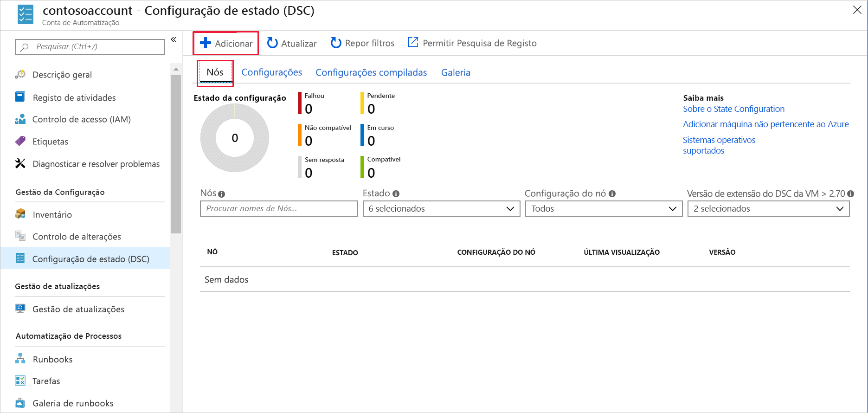868x413 pixels.
Task: Click the Controlo de alterações icon
Action: coord(20,236)
